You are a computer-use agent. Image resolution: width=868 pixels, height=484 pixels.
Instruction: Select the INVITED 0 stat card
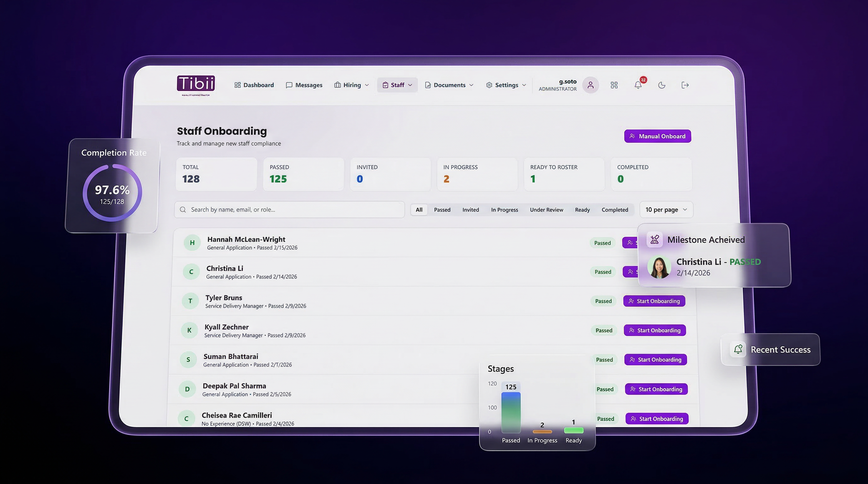[x=390, y=174]
